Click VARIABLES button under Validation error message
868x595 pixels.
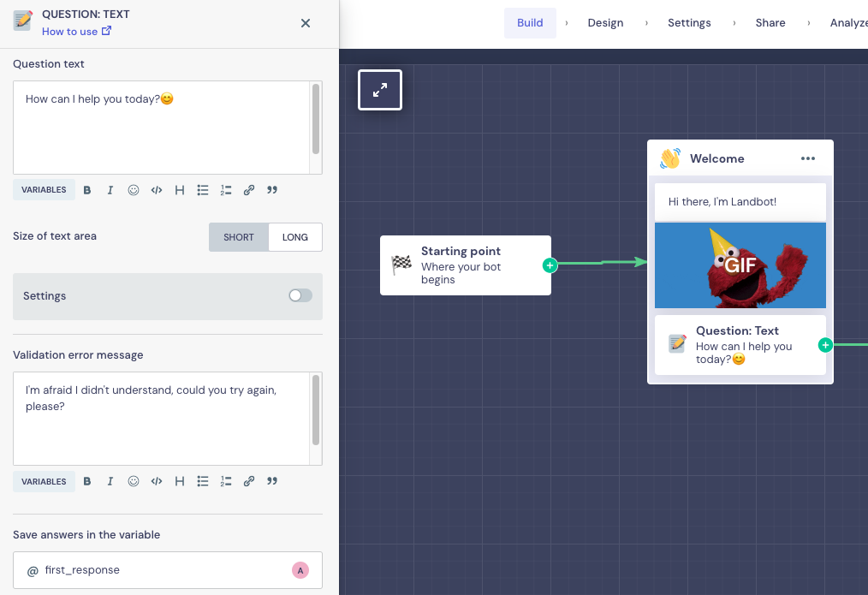click(x=44, y=481)
